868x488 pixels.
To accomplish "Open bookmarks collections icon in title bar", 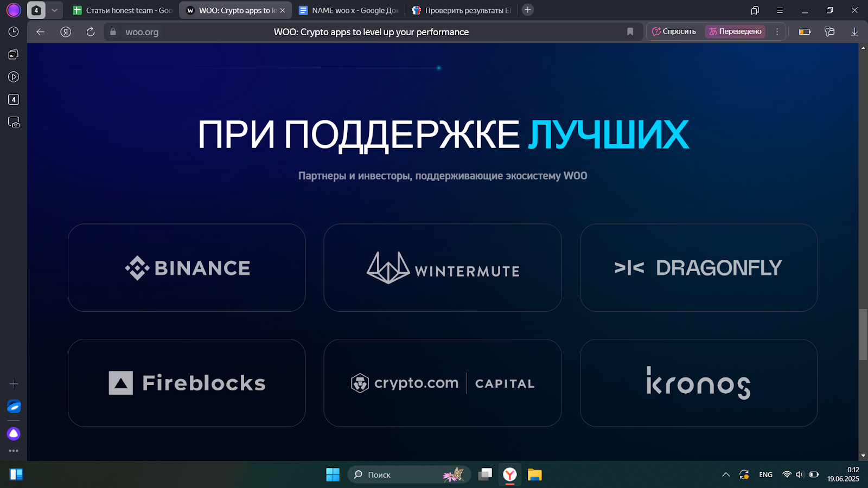I will point(755,10).
